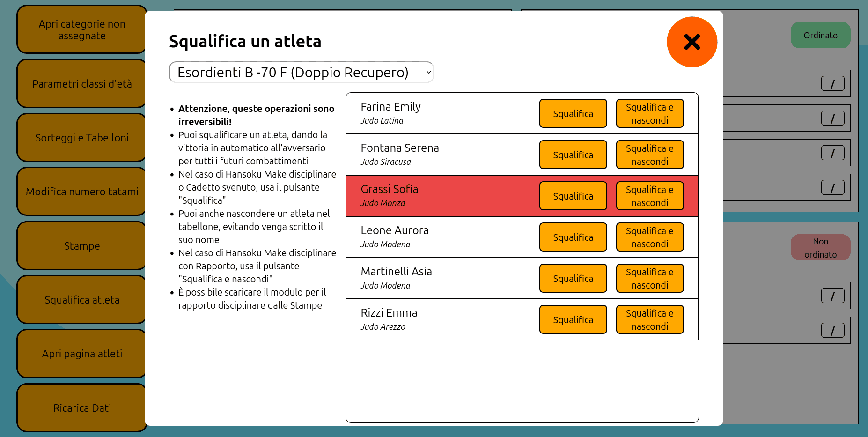Close the Squalifica un atleta dialog
The image size is (868, 437).
pos(691,42)
